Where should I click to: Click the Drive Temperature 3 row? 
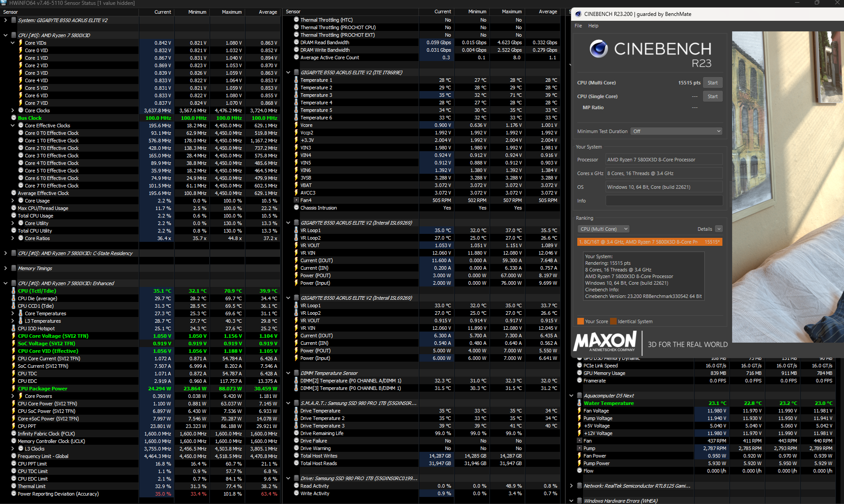[x=422, y=426]
